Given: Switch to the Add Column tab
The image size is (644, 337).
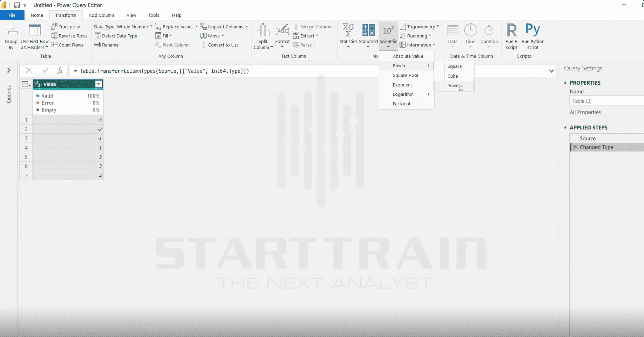Looking at the screenshot, I should pyautogui.click(x=101, y=15).
